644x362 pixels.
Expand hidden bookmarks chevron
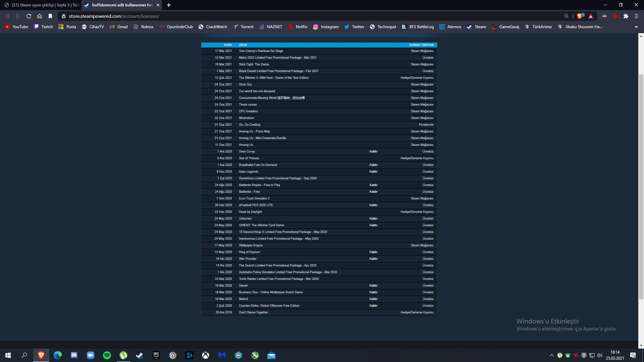point(636,27)
